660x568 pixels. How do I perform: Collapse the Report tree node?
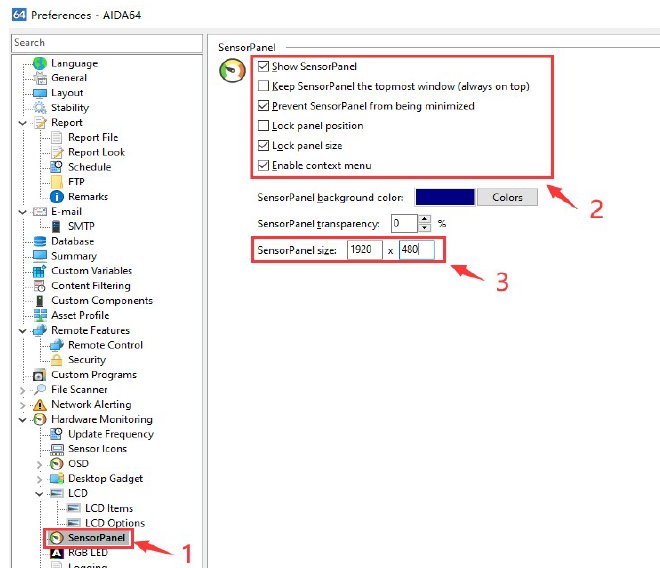coord(23,123)
